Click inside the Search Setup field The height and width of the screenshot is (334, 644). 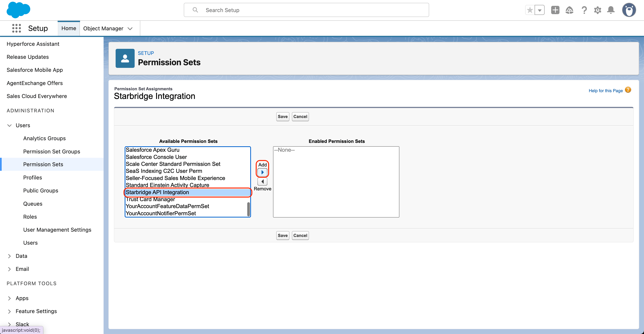coord(306,10)
